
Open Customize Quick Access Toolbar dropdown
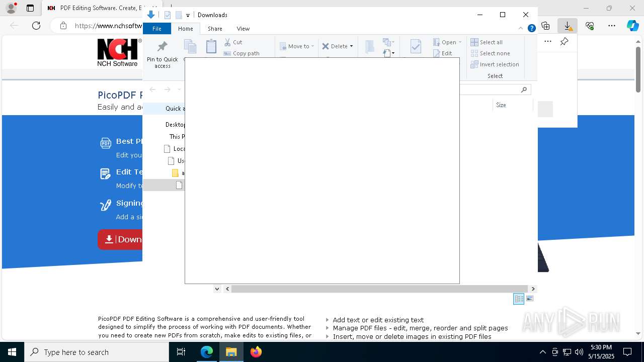point(188,16)
